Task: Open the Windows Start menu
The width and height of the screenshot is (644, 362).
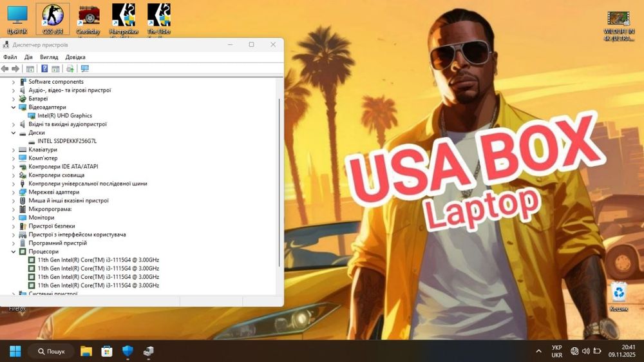Action: tap(15, 351)
